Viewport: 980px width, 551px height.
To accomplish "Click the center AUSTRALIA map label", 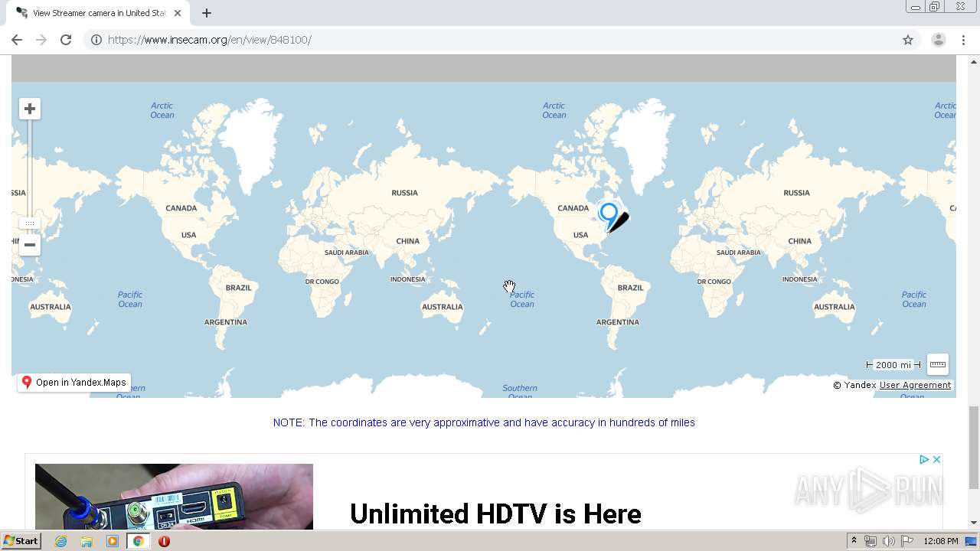I will [x=443, y=307].
